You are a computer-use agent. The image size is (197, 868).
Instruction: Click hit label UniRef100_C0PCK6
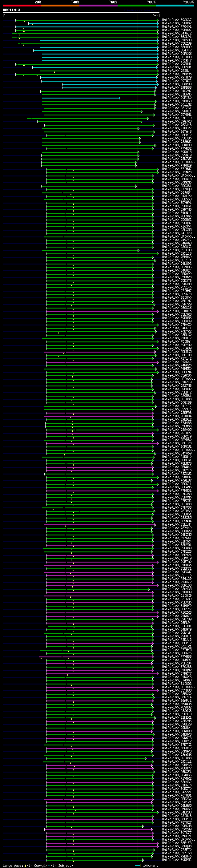coord(177,54)
